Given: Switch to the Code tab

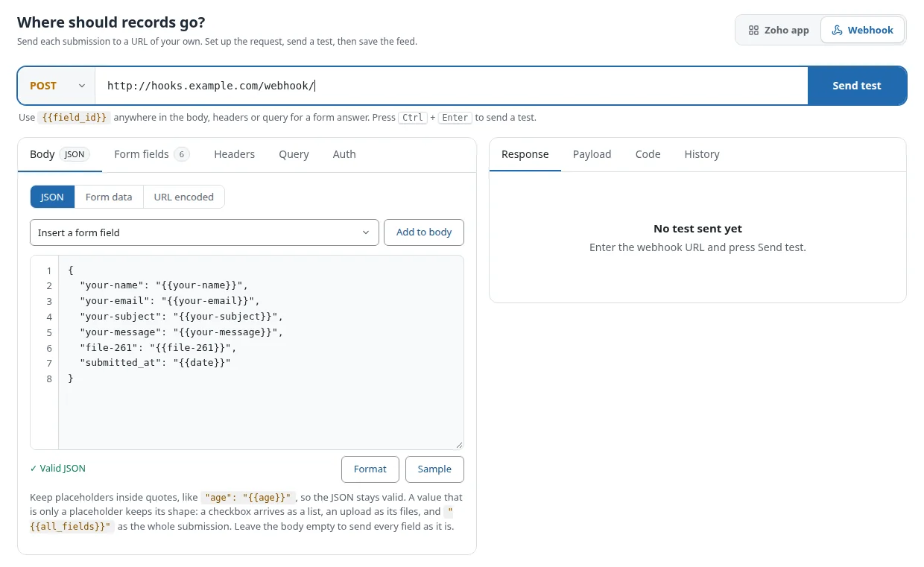Looking at the screenshot, I should pos(648,154).
